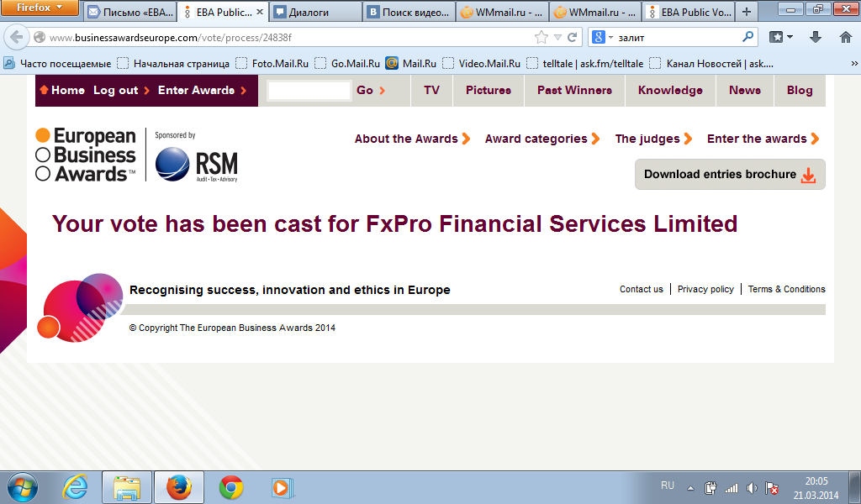Click the Log out link
This screenshot has height=504, width=861.
coord(121,91)
